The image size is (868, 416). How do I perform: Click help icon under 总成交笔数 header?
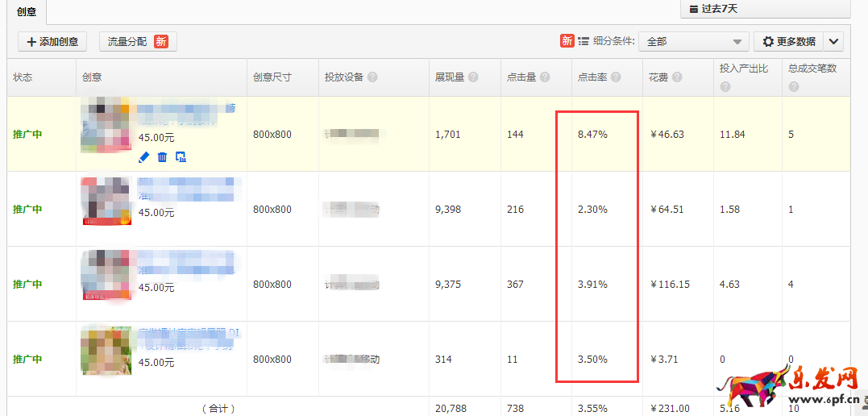(x=794, y=86)
